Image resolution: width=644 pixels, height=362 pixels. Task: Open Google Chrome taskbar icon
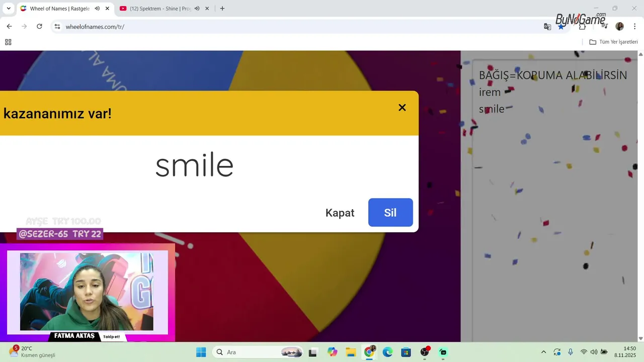tap(369, 352)
